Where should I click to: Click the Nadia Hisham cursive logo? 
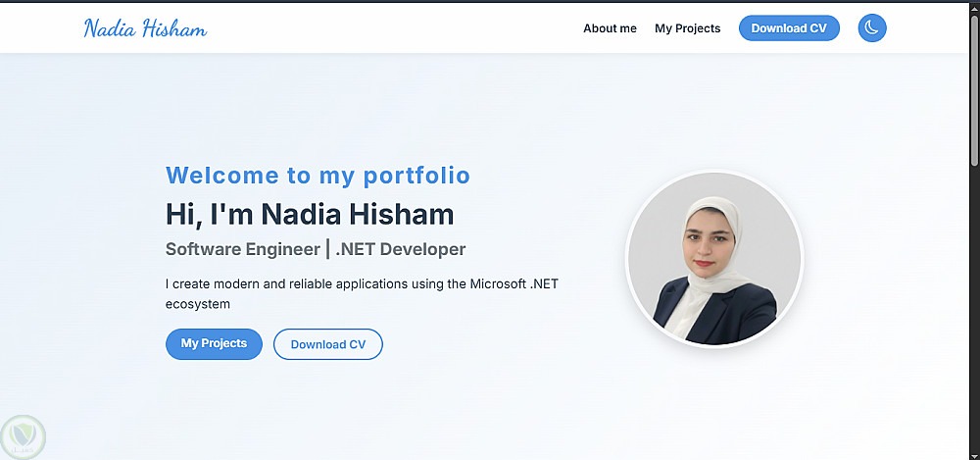point(145,28)
